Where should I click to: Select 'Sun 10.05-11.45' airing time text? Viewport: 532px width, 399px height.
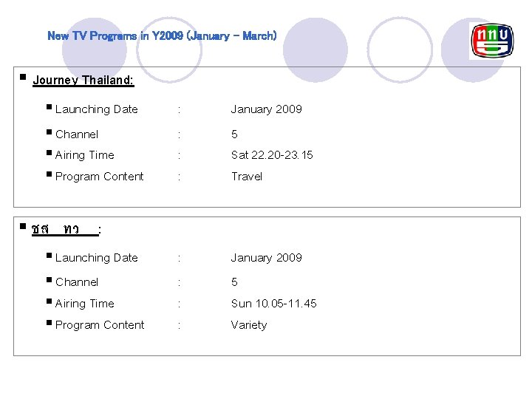(273, 304)
